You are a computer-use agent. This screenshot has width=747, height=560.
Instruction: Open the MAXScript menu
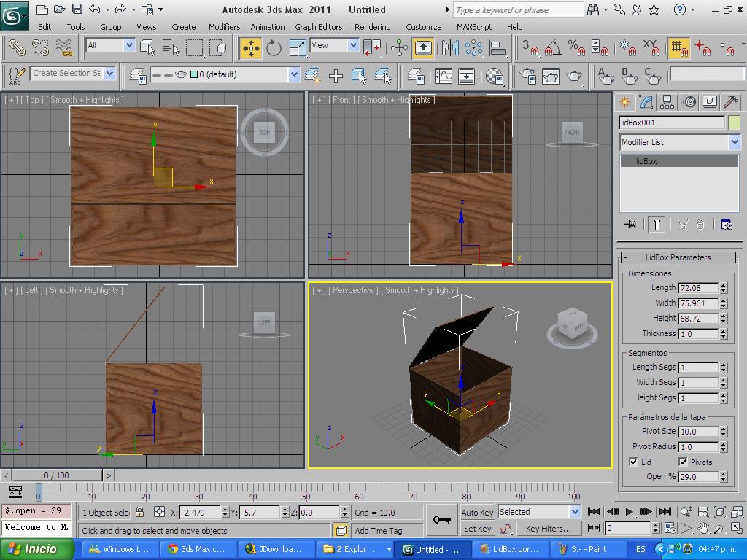point(473,27)
